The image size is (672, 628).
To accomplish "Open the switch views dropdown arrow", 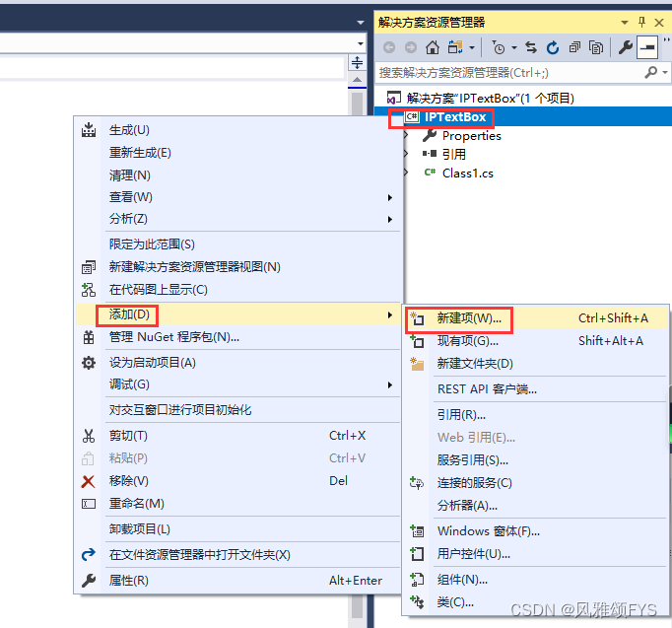I will [x=472, y=47].
